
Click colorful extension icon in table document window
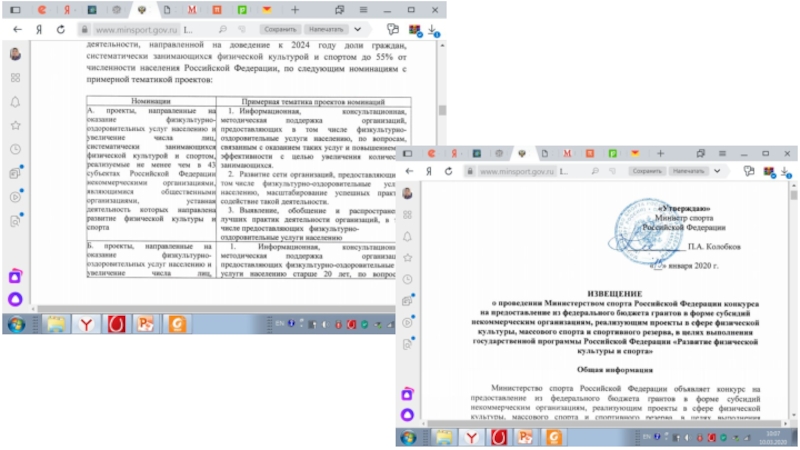415,30
